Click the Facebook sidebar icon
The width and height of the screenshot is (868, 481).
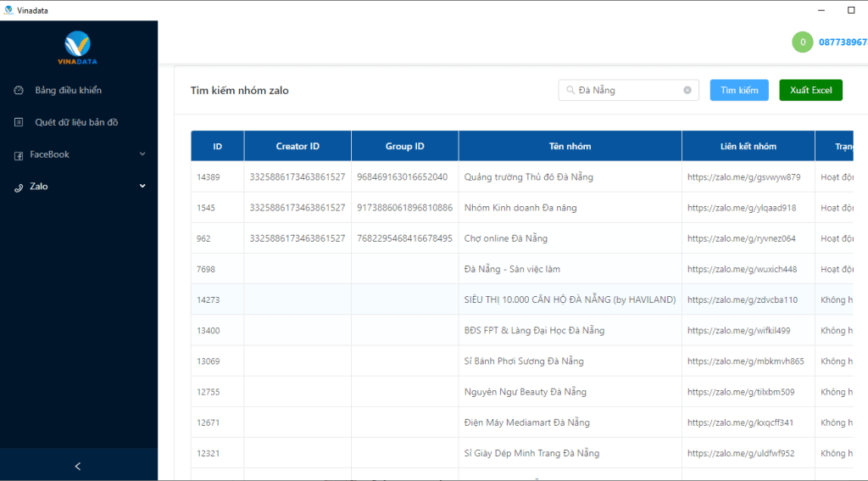coord(19,155)
